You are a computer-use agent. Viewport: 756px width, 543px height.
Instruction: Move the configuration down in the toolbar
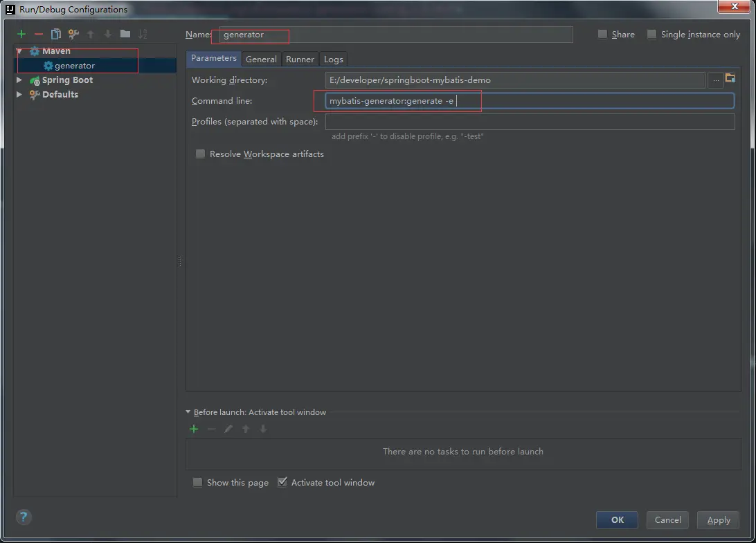108,34
